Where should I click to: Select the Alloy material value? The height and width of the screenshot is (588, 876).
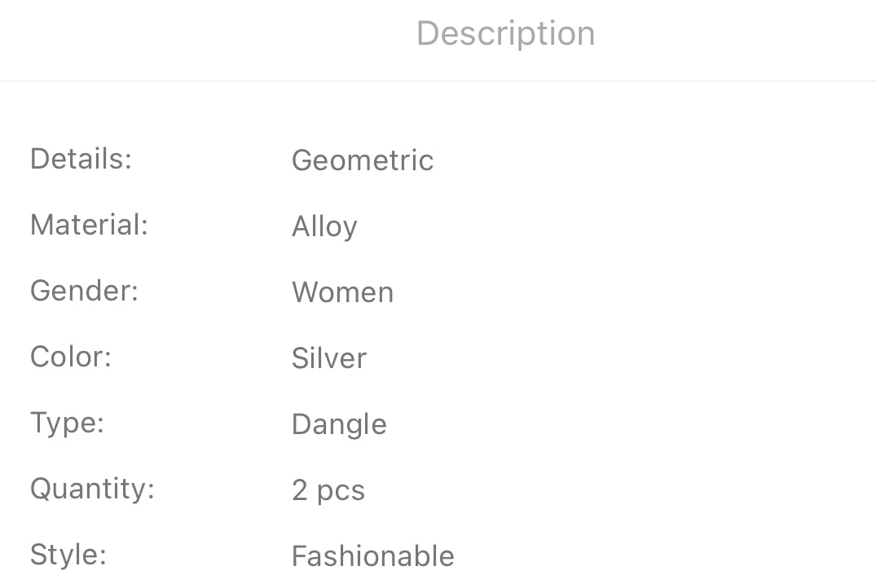click(324, 227)
